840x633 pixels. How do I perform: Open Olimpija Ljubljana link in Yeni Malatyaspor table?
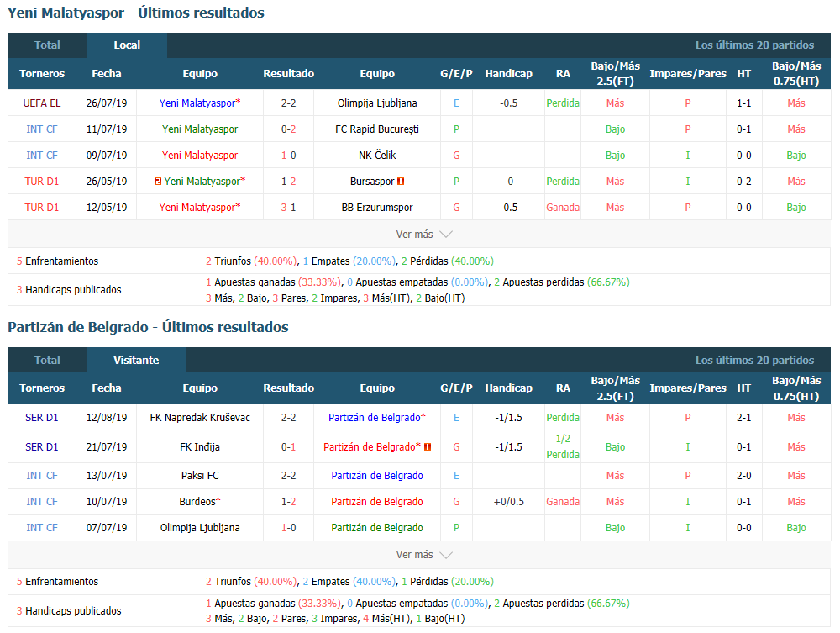377,103
